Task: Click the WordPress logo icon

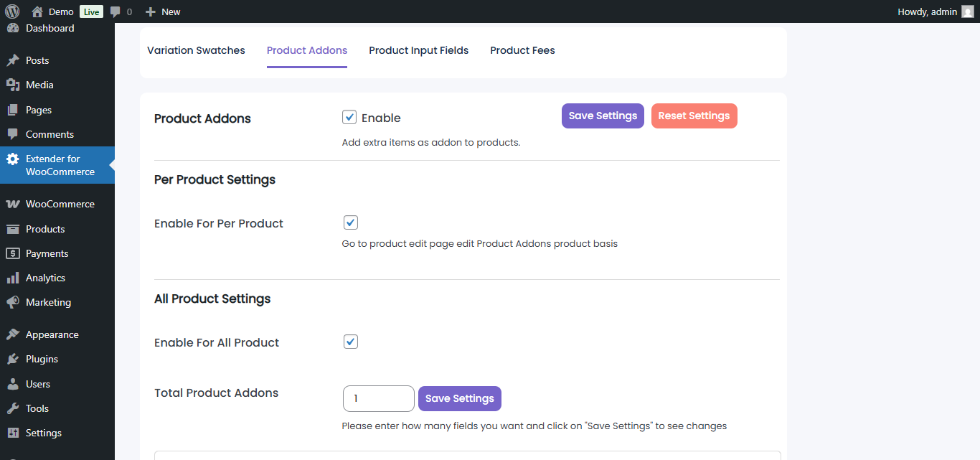Action: (12, 11)
